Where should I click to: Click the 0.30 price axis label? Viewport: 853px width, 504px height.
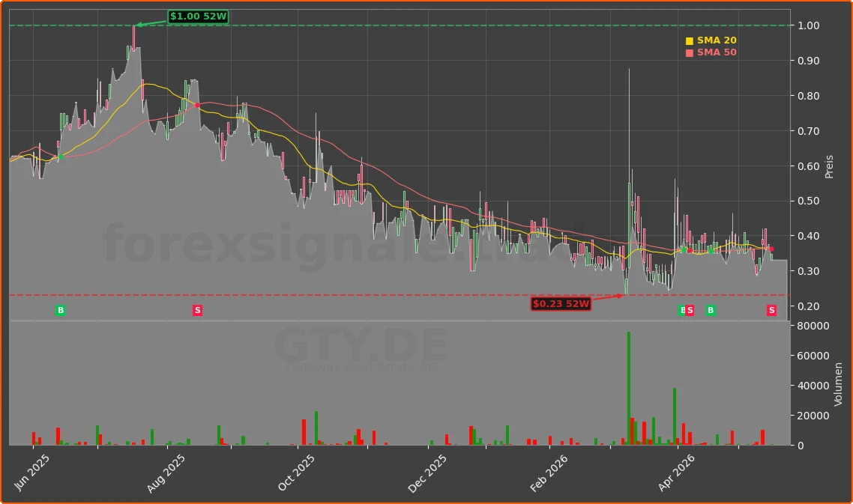point(808,271)
